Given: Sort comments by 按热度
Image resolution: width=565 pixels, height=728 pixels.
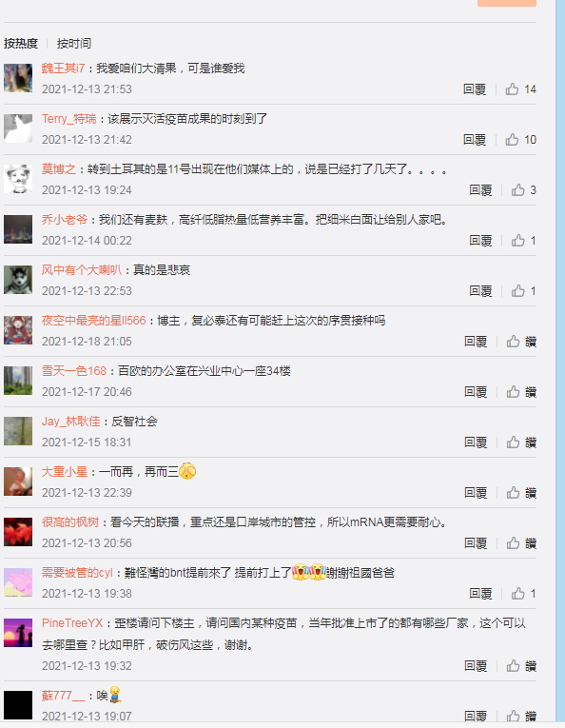Looking at the screenshot, I should tap(20, 43).
